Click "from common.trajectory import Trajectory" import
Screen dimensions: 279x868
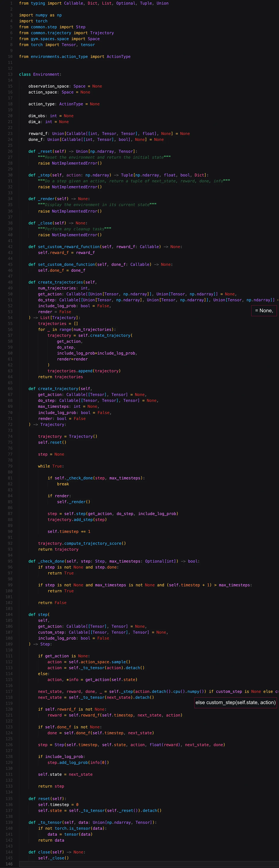tap(66, 33)
